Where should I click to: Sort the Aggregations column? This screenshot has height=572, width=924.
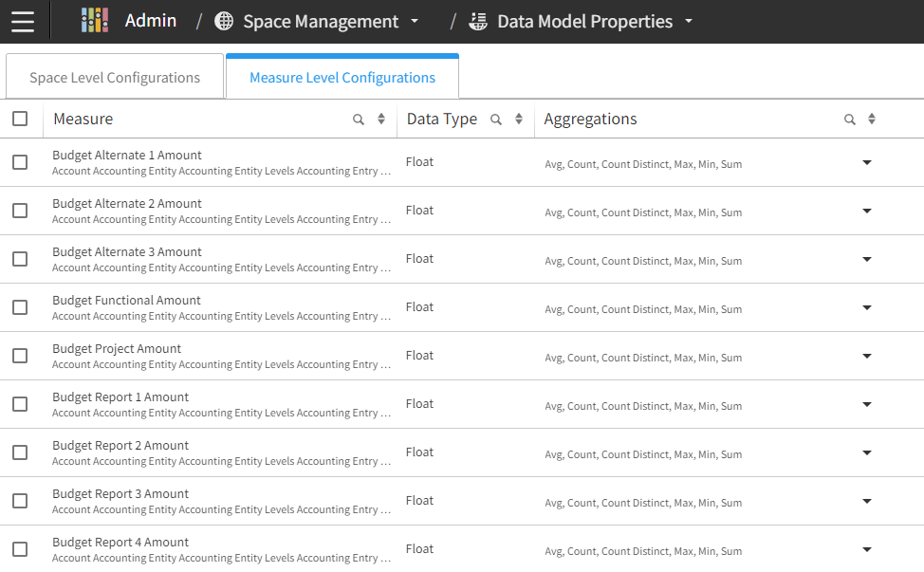[x=872, y=120]
